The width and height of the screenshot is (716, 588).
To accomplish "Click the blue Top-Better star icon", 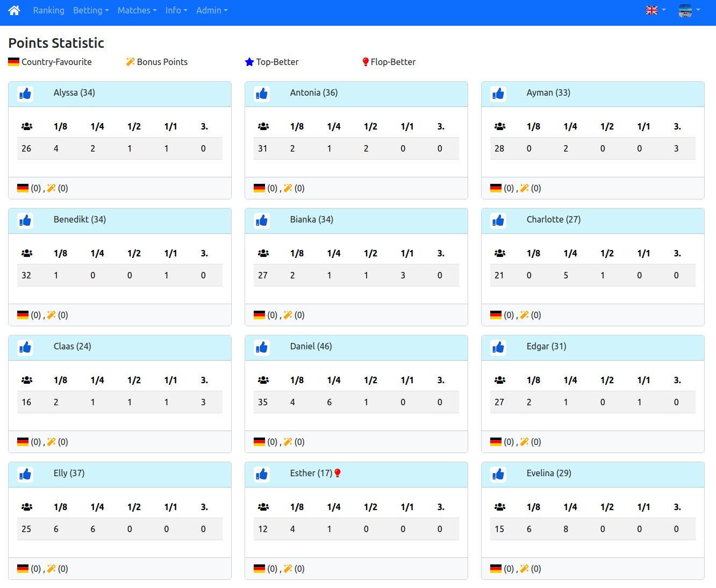I will pos(249,62).
